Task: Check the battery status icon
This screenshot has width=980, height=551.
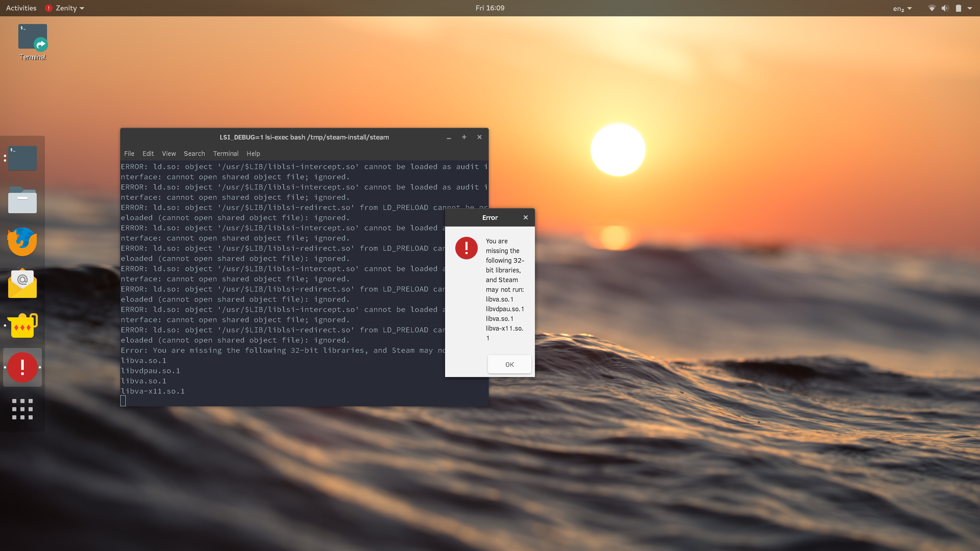Action: (958, 8)
